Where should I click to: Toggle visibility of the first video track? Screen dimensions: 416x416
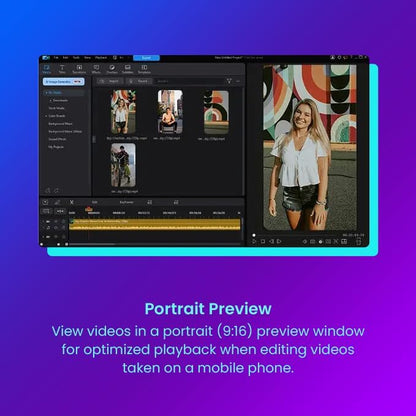tap(56, 221)
